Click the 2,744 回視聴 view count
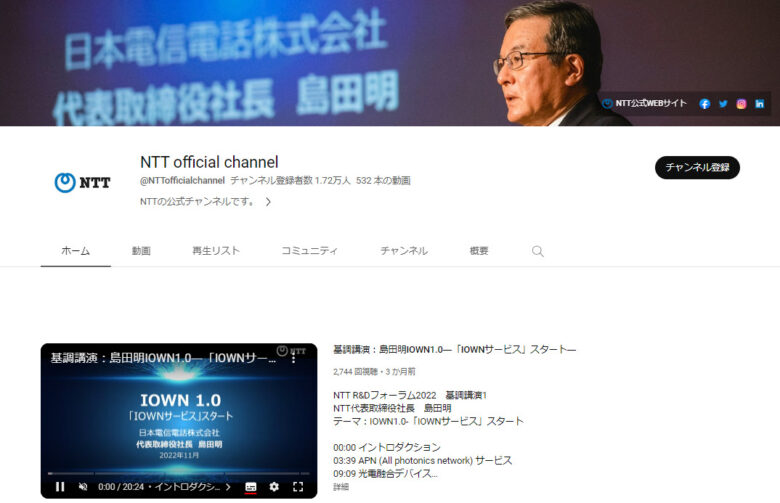 coord(356,372)
